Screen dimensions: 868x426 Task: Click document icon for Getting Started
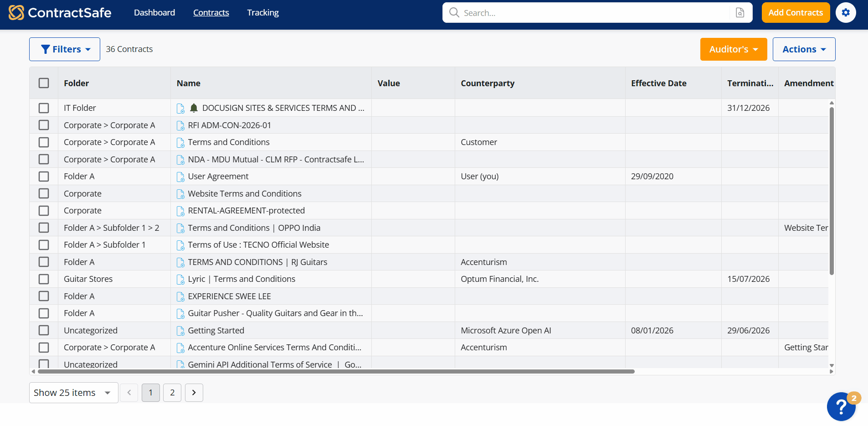180,331
